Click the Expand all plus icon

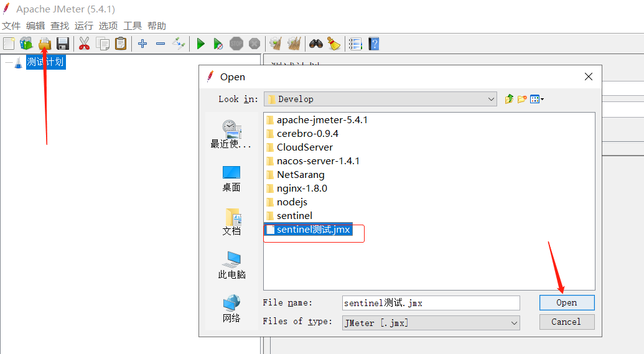[x=142, y=44]
